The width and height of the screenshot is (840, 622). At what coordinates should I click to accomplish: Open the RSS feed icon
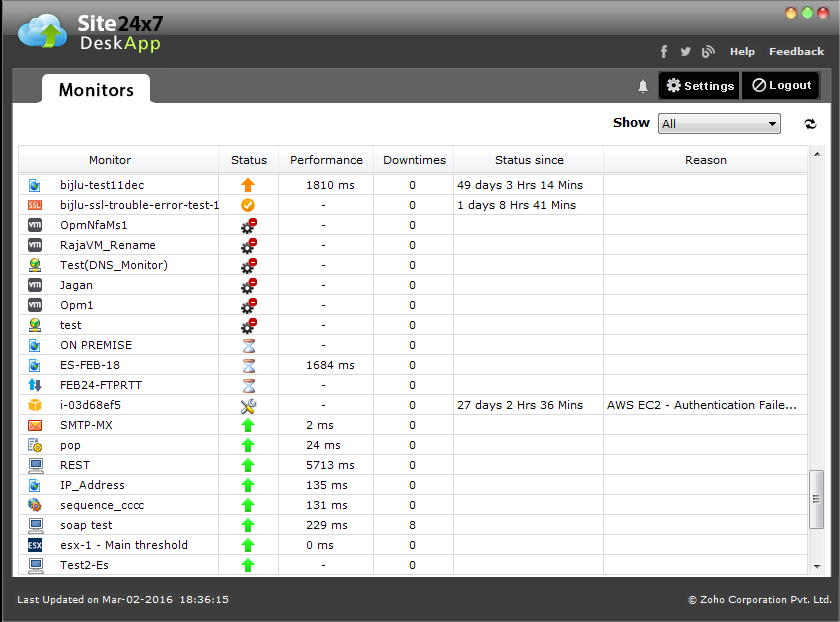pos(708,52)
